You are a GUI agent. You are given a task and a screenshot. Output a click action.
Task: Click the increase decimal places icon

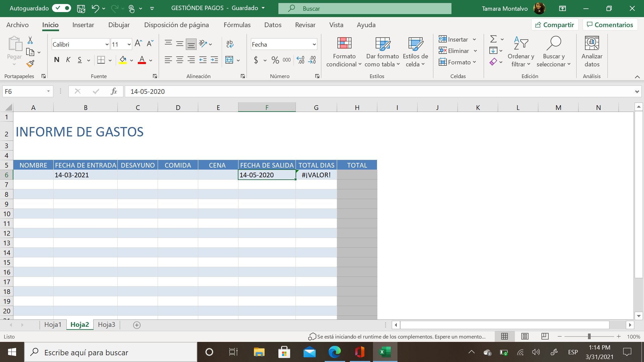[x=301, y=60]
